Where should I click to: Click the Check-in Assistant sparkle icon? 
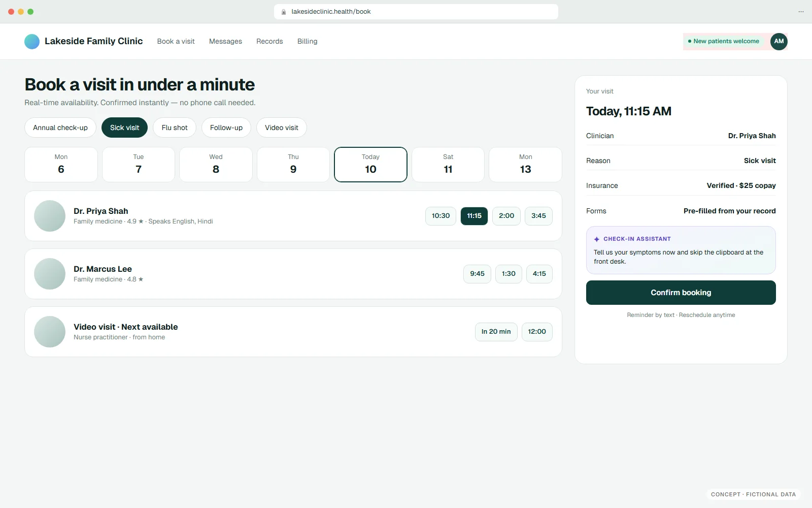click(x=597, y=239)
